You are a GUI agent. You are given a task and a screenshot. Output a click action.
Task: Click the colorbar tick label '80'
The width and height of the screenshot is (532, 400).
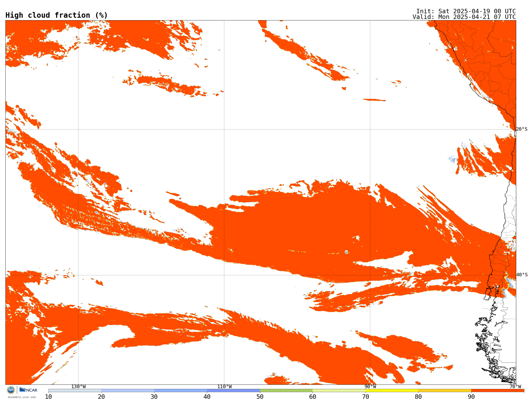418,397
